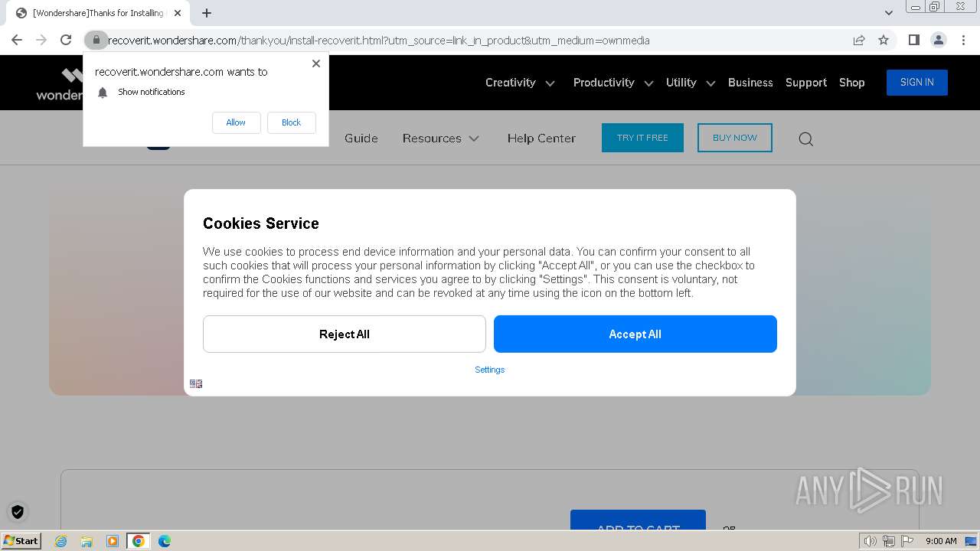Click the BUY NOW button
This screenshot has width=980, height=551.
pyautogui.click(x=735, y=138)
